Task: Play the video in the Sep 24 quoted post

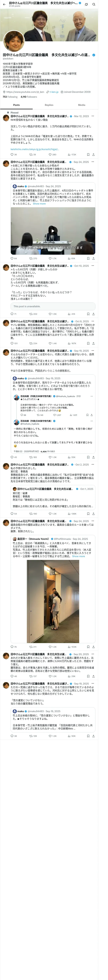Action: [53, 230]
